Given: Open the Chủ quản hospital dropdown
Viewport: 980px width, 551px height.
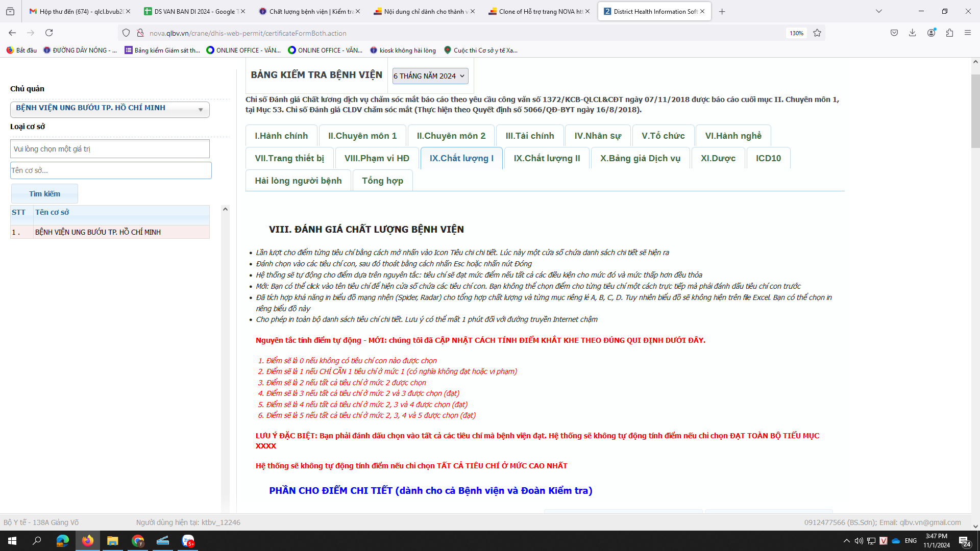Looking at the screenshot, I should click(110, 109).
